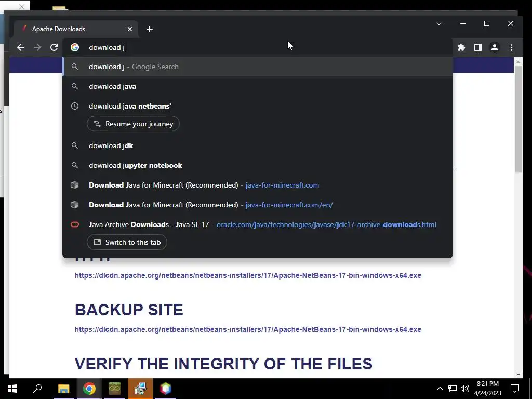Open the volume tray icon
Viewport: 532px width, 399px height.
[x=465, y=389]
